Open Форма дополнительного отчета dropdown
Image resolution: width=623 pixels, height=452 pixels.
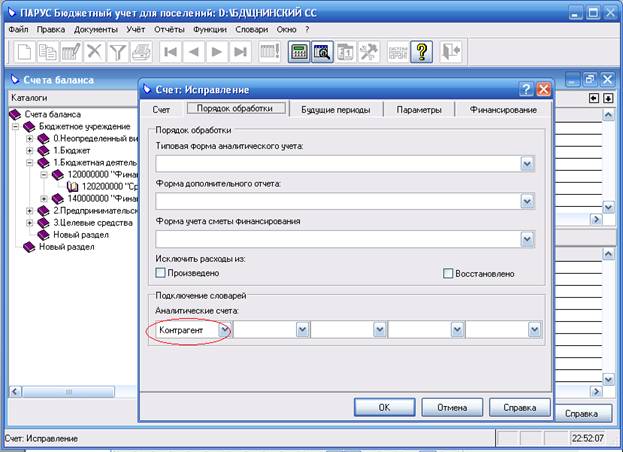tap(527, 201)
